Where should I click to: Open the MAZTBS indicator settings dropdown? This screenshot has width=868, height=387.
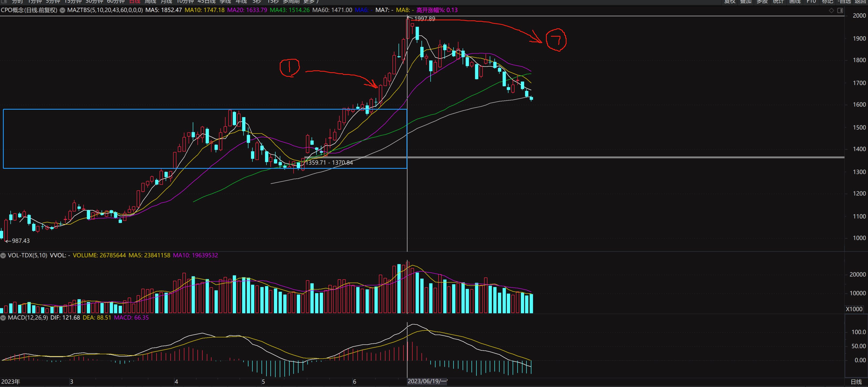click(x=62, y=10)
